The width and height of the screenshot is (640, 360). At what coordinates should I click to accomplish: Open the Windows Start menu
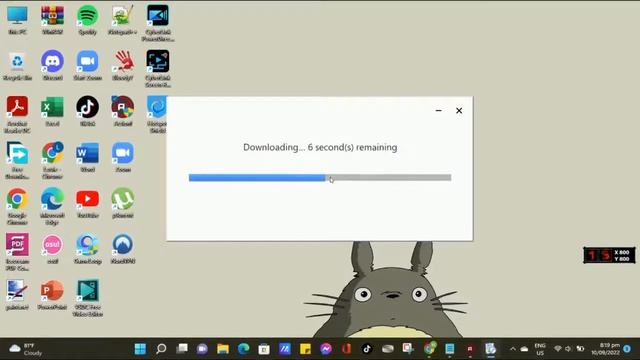[140, 349]
